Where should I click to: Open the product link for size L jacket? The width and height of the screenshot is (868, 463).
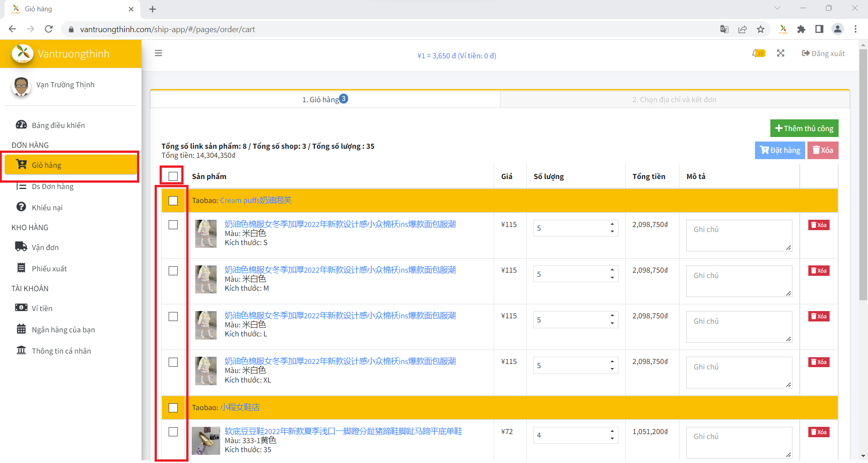(x=340, y=316)
